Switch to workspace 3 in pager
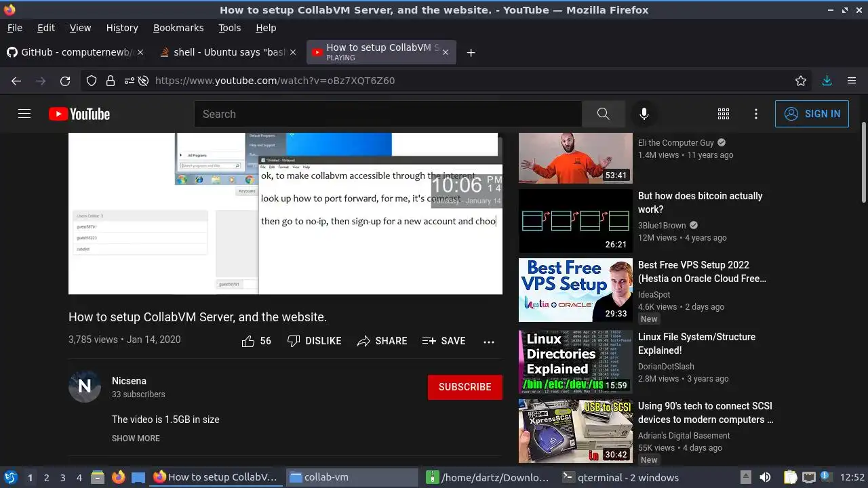Screen dimensions: 868x488 point(62,478)
